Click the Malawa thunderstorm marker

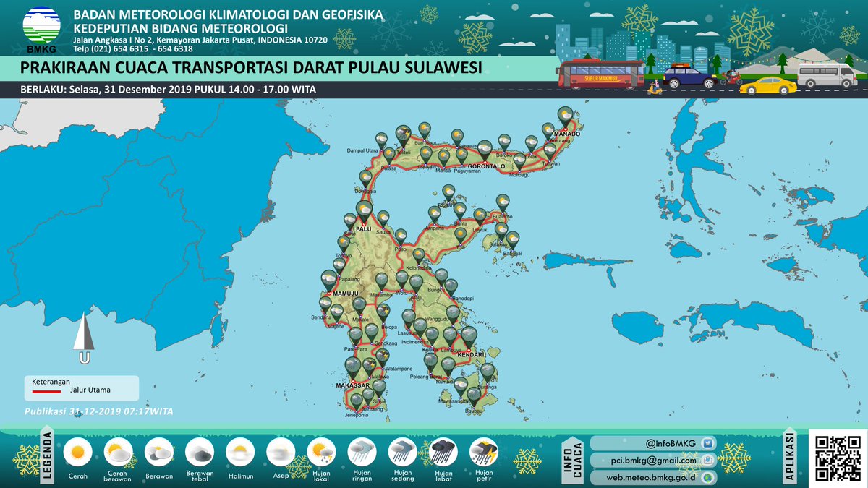point(370,366)
